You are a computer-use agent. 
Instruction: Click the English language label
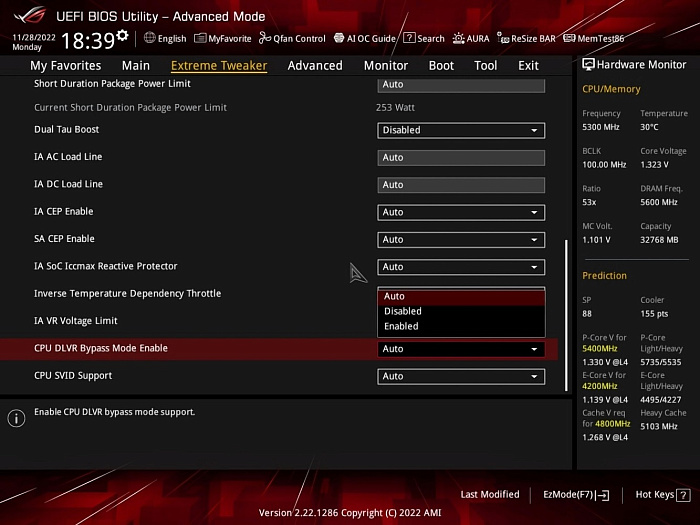coord(172,38)
